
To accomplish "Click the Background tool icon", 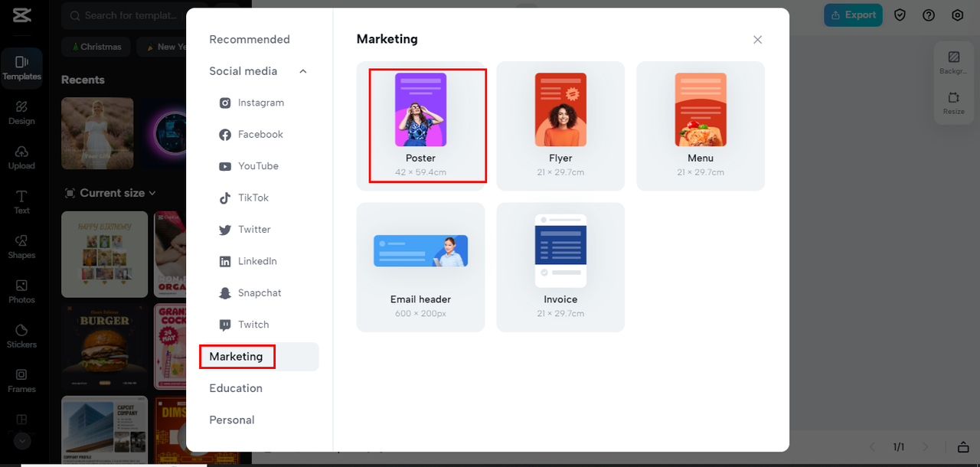I will click(954, 63).
